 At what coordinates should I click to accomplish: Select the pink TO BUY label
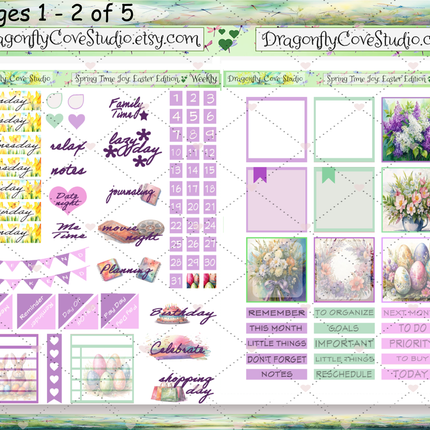[406, 359]
